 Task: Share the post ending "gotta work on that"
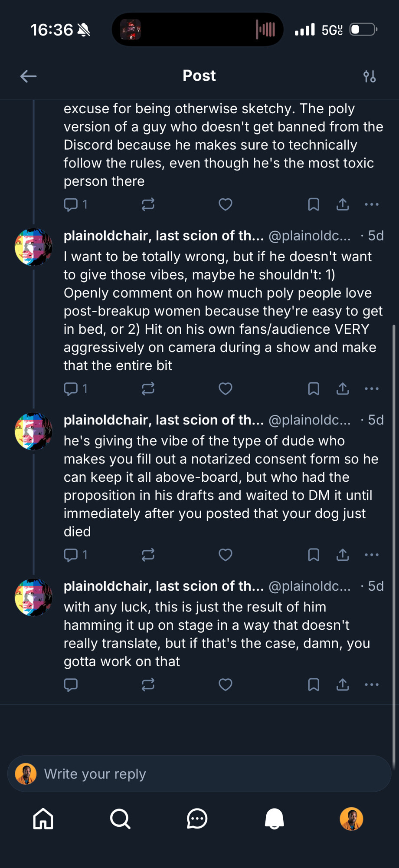(343, 684)
